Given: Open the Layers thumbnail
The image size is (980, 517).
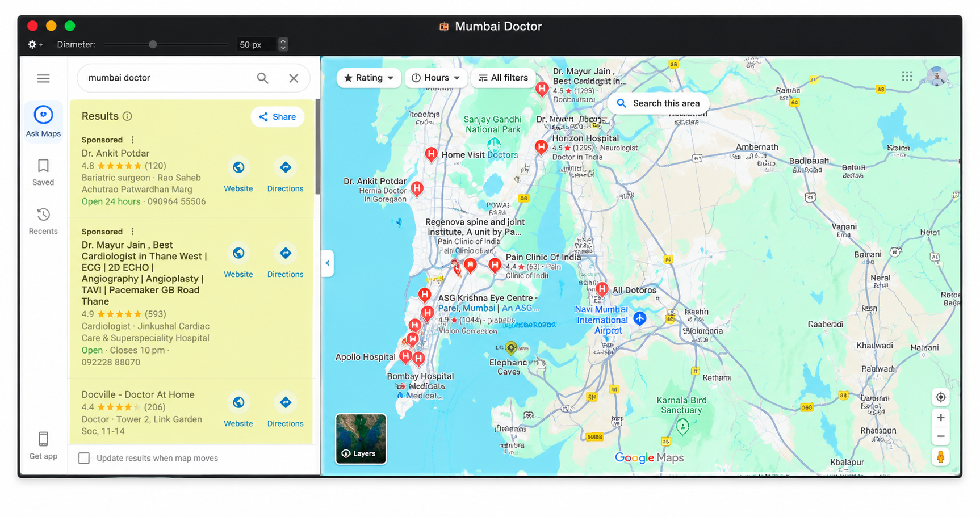Looking at the screenshot, I should point(361,439).
